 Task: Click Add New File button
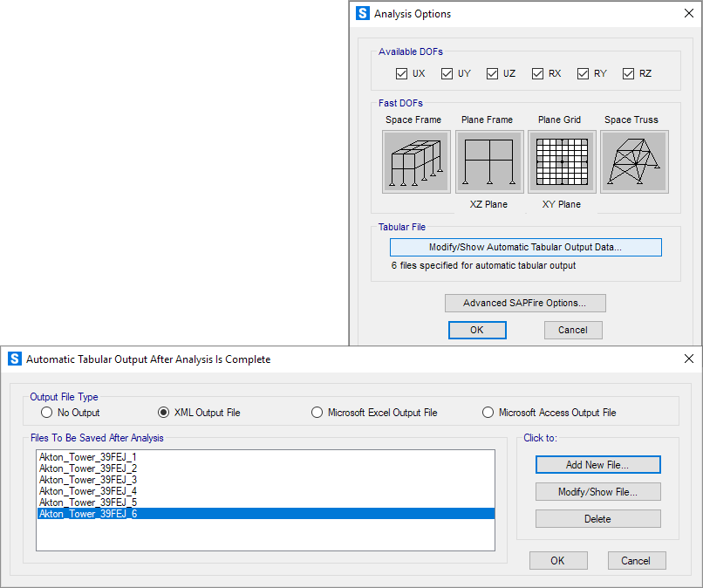(x=597, y=465)
